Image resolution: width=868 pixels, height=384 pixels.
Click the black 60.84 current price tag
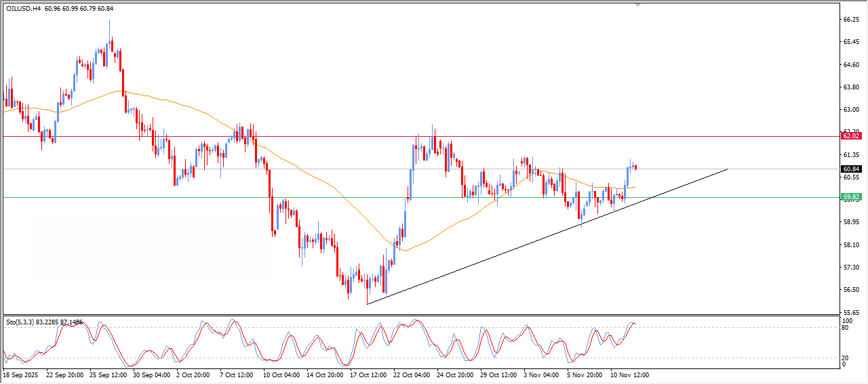coord(850,169)
